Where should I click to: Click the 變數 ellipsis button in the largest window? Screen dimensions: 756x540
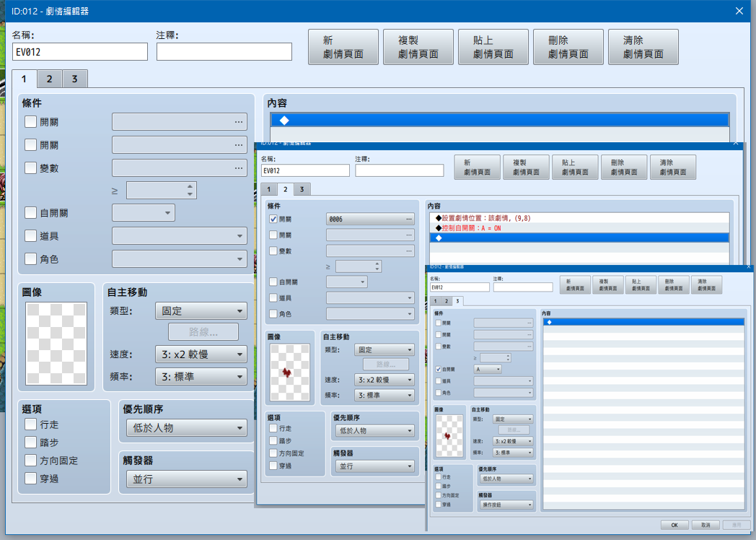pos(239,168)
